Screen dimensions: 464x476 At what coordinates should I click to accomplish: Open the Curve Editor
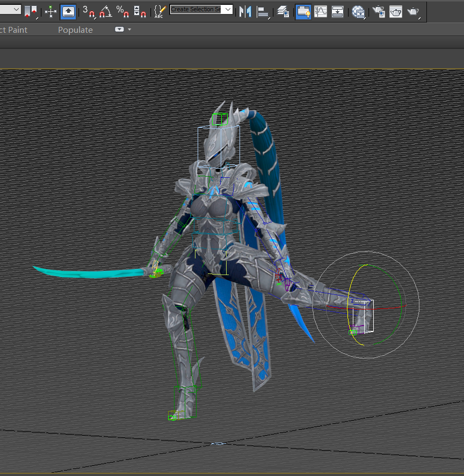321,11
